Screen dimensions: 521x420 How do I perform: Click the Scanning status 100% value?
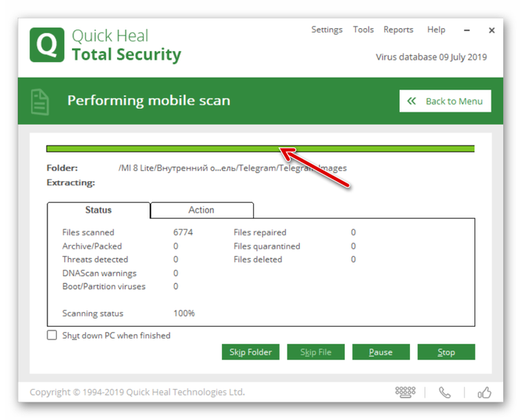184,313
